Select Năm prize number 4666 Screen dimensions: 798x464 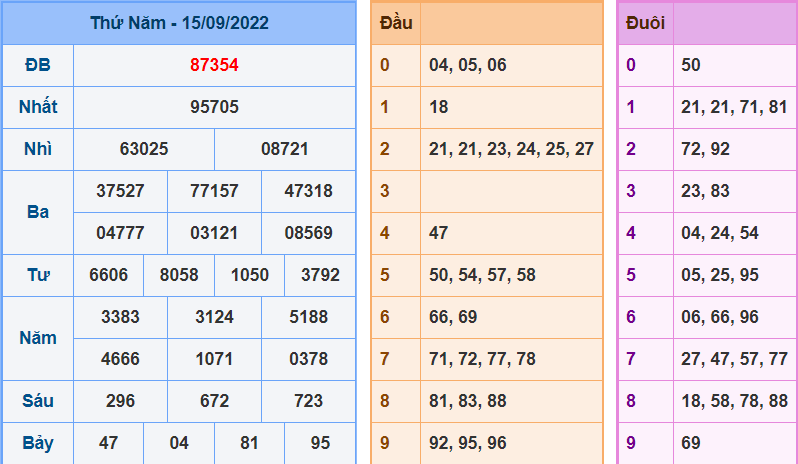121,359
